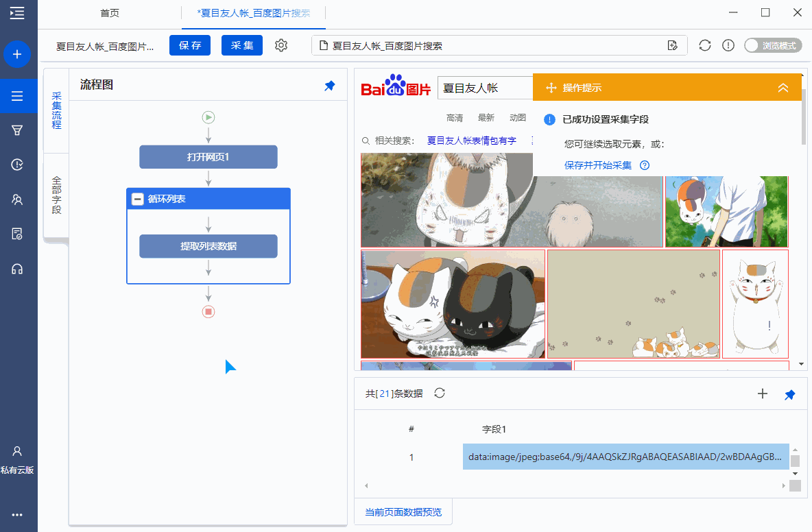Pin the 流程图 panel
This screenshot has height=532, width=812.
(x=329, y=86)
